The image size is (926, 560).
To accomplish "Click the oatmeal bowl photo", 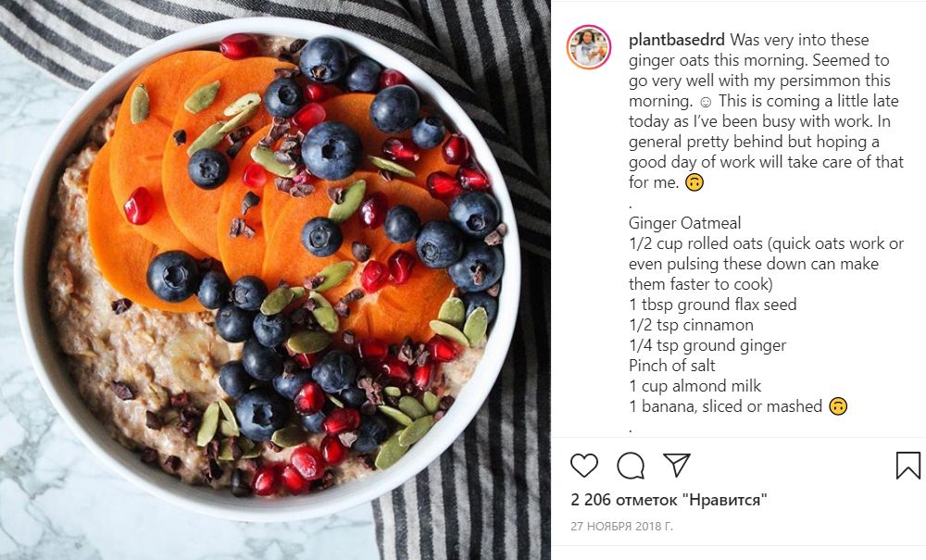I will 275,280.
